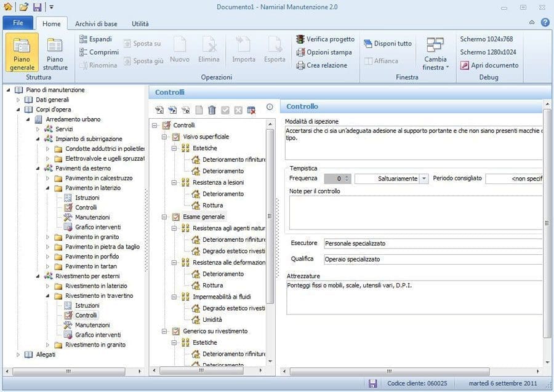The image size is (554, 392).
Task: Click the trash icon in Controlli panel
Action: 213,109
